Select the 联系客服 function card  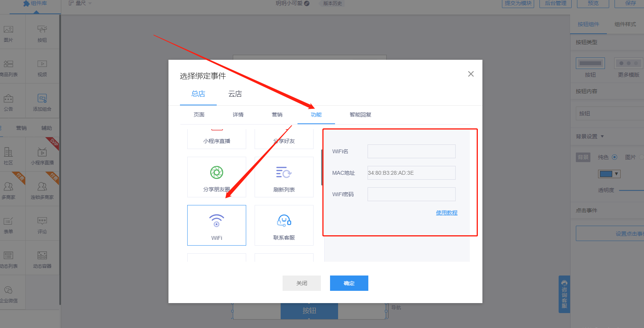[x=284, y=225]
